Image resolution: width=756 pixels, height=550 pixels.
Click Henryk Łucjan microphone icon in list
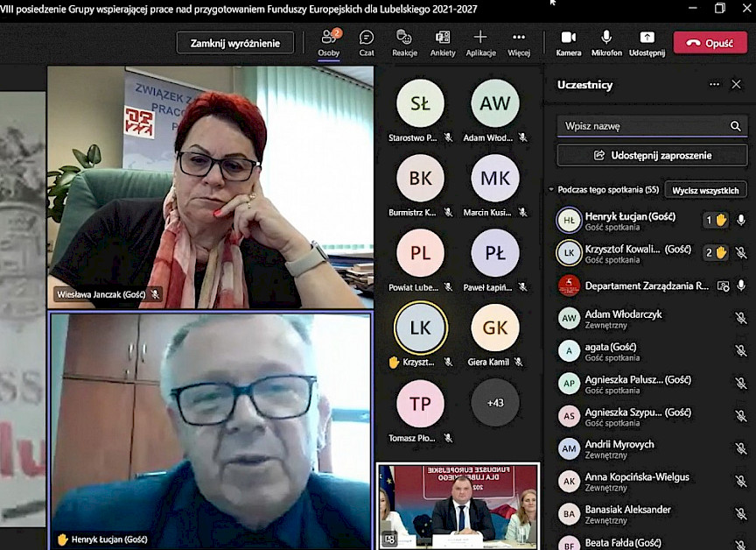pyautogui.click(x=741, y=221)
